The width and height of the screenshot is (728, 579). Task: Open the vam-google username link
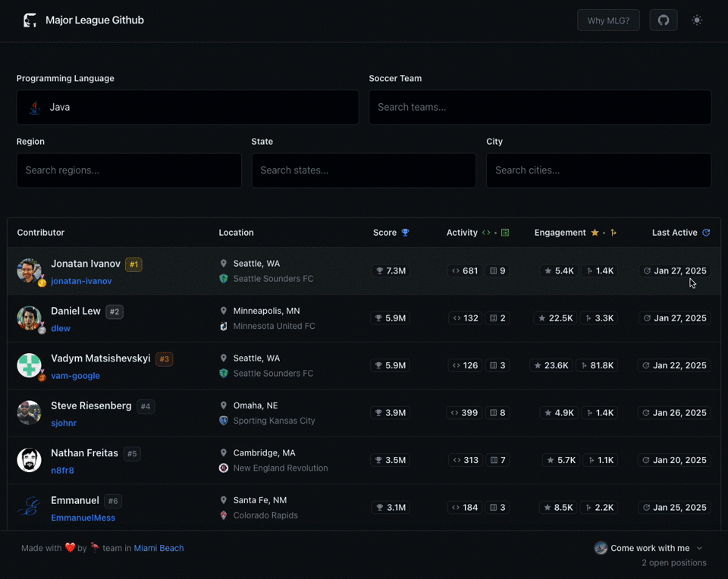pyautogui.click(x=75, y=375)
